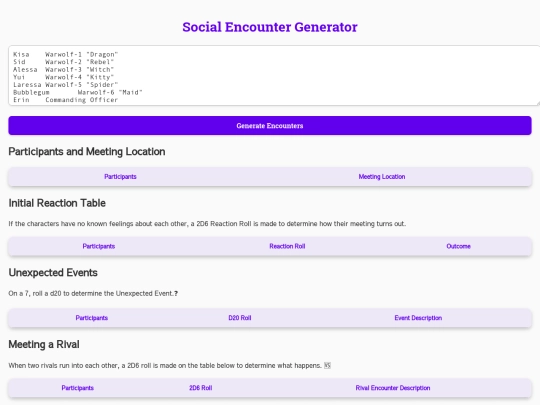Click the 'Erin Commanding Officer' line
Viewport: 540px width, 405px height.
pos(65,100)
